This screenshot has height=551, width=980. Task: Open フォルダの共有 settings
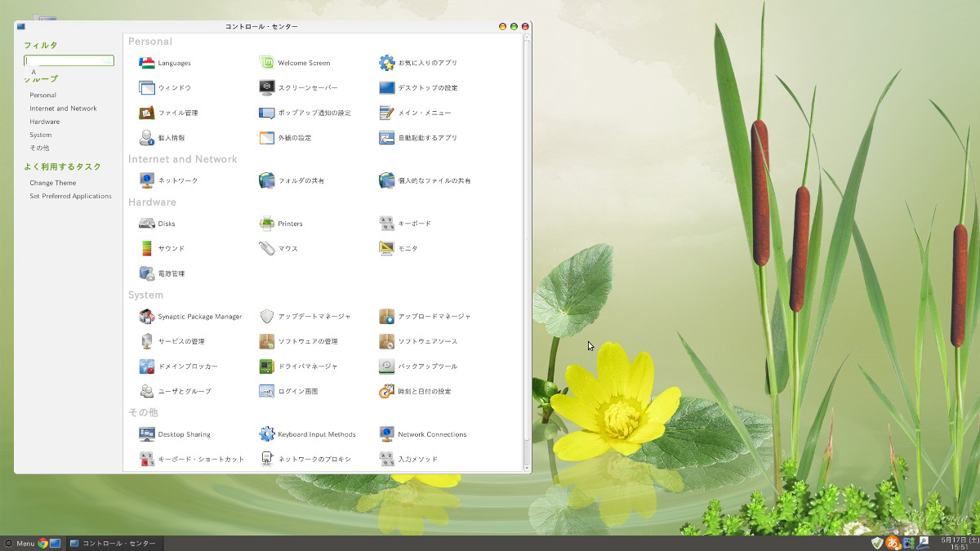(292, 180)
